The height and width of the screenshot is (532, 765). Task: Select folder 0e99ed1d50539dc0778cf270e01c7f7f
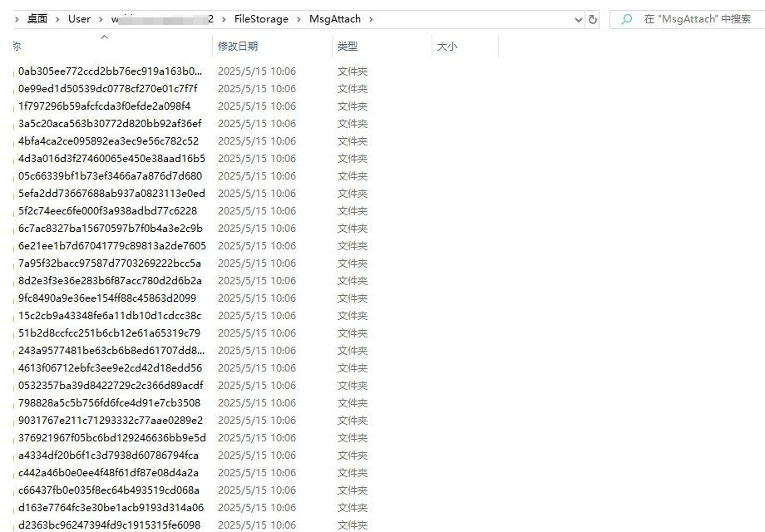pos(108,89)
